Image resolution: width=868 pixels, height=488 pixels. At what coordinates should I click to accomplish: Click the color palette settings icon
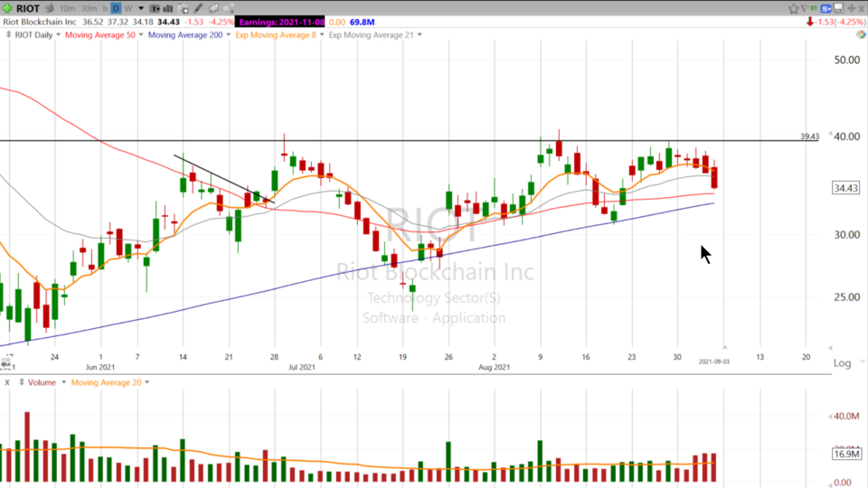(861, 34)
